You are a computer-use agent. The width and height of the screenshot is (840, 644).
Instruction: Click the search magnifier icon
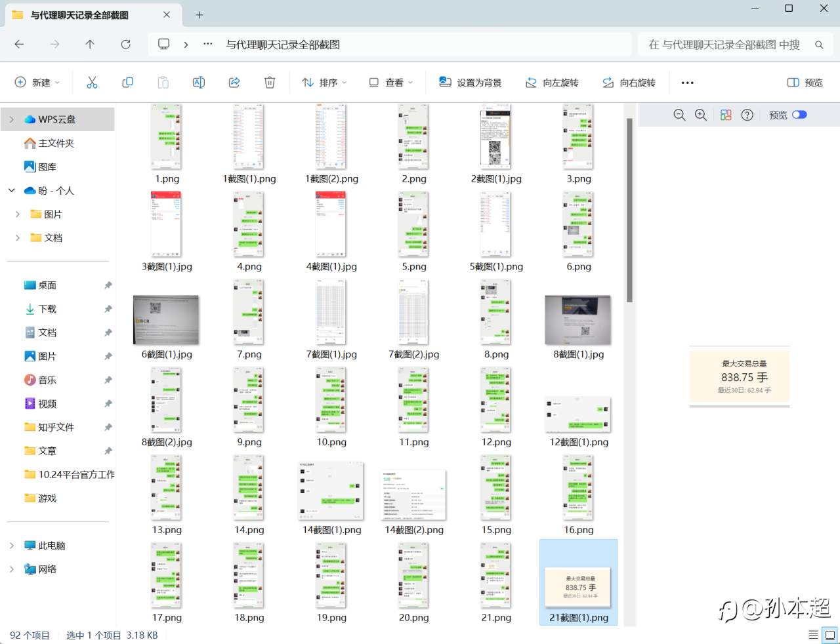819,45
